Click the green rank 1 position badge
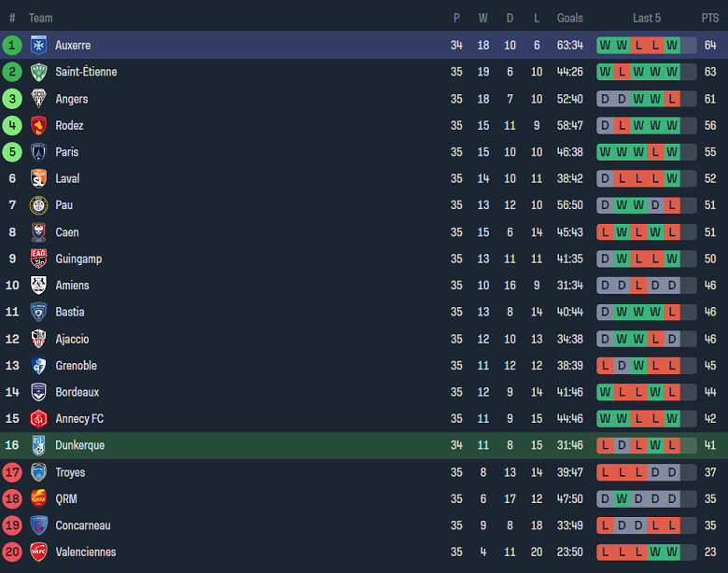Screen dimensions: 728x573 coord(12,45)
